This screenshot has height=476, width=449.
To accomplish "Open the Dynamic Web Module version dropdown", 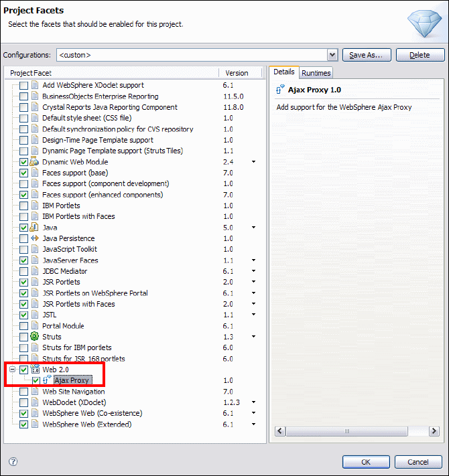I will [x=254, y=162].
